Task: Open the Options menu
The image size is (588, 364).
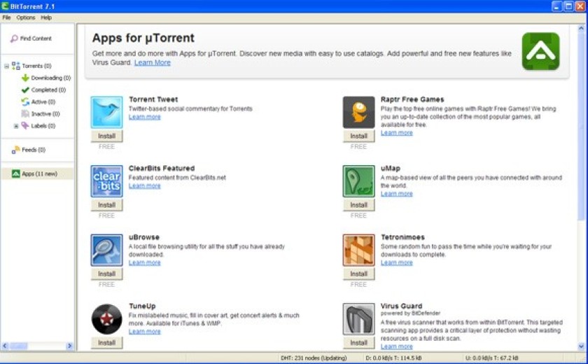Action: pyautogui.click(x=25, y=17)
